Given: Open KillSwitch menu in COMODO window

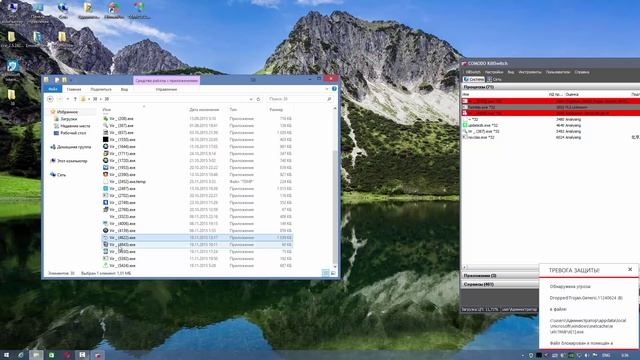Looking at the screenshot, I should point(473,72).
